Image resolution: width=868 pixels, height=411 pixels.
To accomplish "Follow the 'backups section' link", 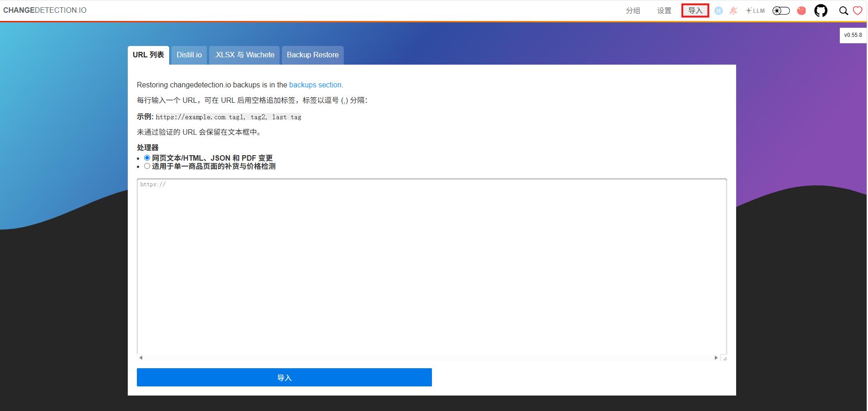I will tap(316, 85).
